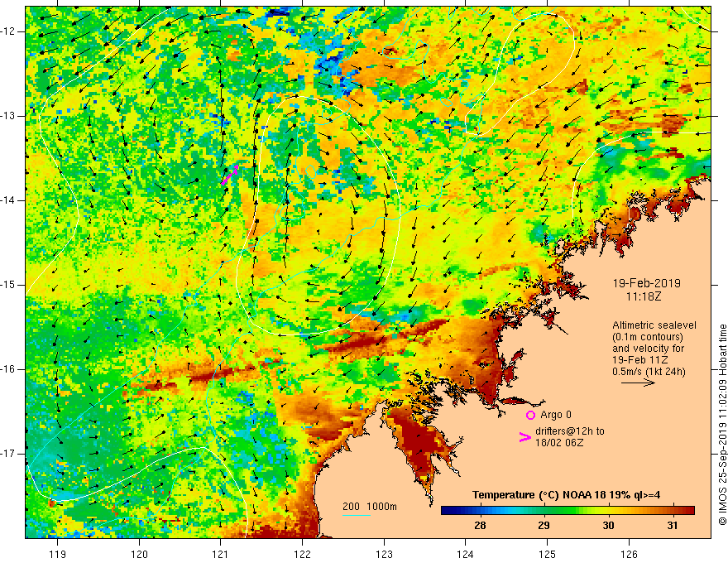
Task: Click the '18/02 06Z' label
Action: click(559, 443)
